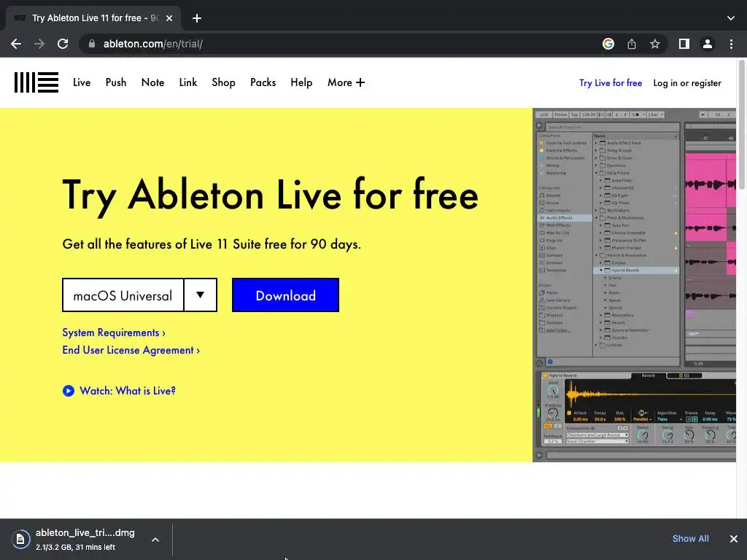Image resolution: width=747 pixels, height=560 pixels.
Task: Click the Ableton Live screenshot image
Action: (634, 285)
